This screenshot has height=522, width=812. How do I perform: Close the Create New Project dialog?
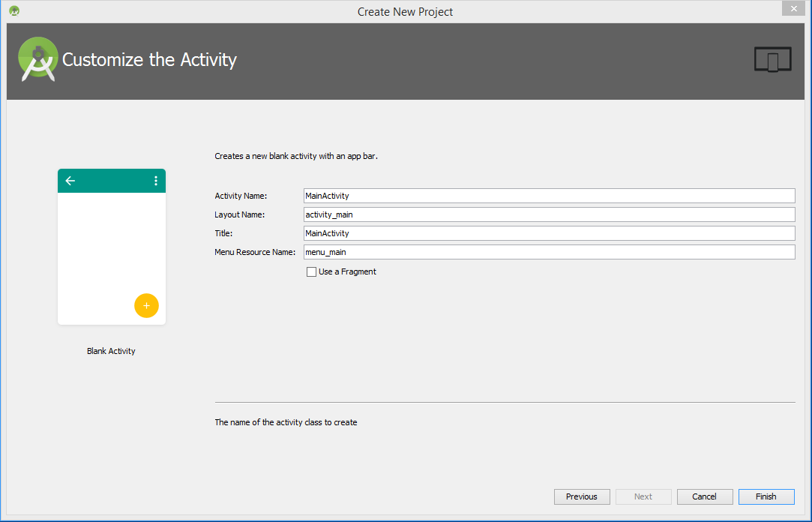click(x=793, y=9)
